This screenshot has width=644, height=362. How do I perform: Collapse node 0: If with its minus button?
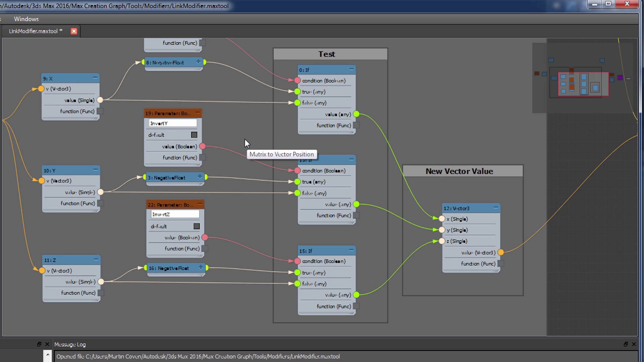tap(351, 69)
